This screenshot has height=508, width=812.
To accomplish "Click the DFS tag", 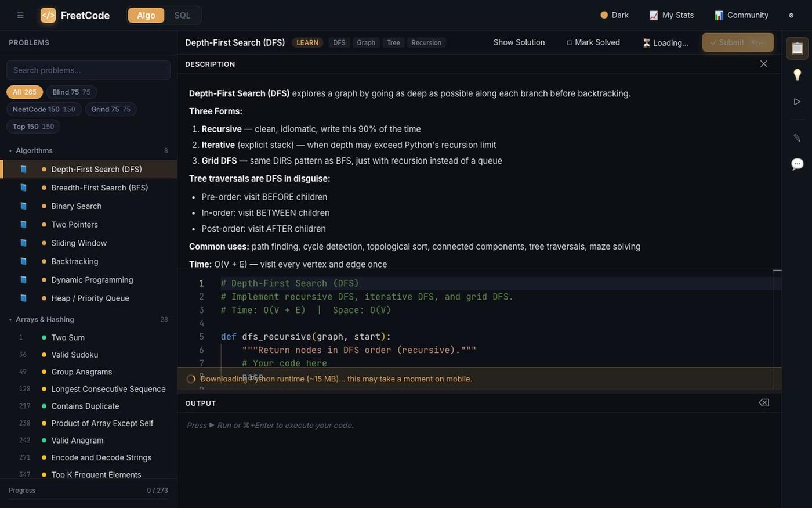I will [x=339, y=42].
